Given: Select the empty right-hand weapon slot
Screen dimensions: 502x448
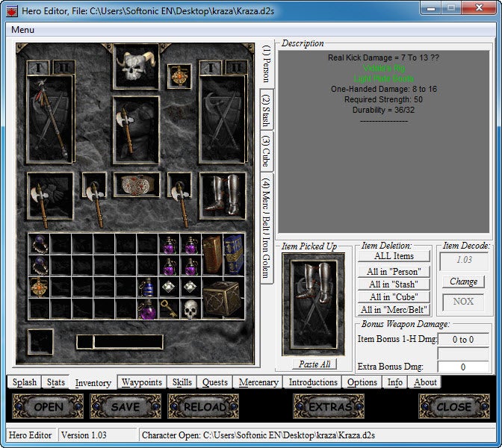Looking at the screenshot, I should [223, 119].
